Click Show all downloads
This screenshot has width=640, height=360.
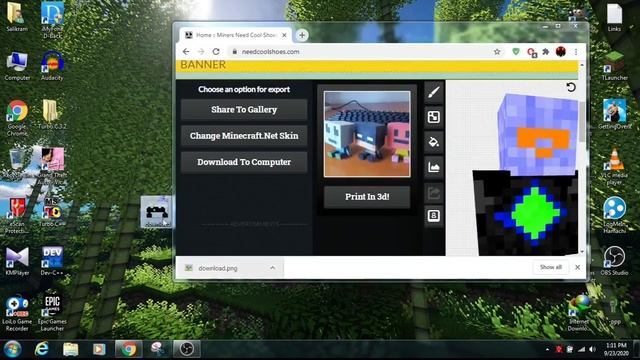[x=551, y=267]
